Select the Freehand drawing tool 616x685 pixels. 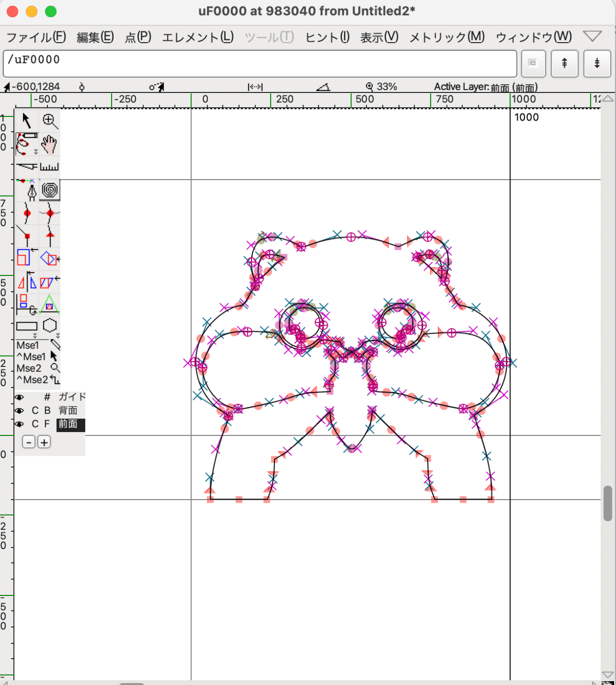pyautogui.click(x=26, y=143)
